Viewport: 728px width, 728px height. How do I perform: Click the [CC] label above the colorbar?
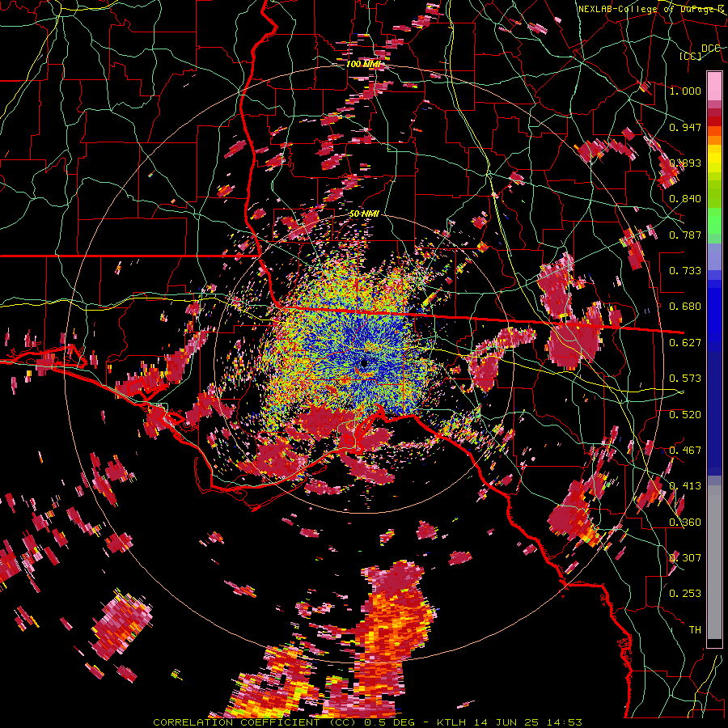point(691,56)
